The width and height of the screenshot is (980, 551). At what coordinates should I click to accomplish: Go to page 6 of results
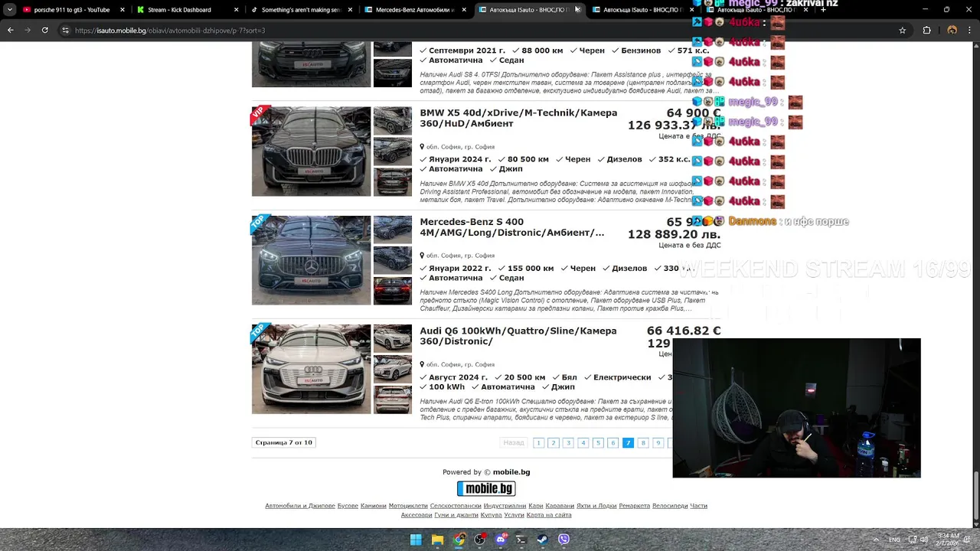click(x=612, y=442)
